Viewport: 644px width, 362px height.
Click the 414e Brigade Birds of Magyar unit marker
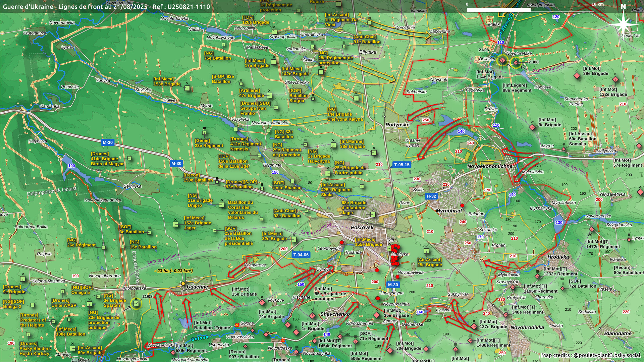tap(129, 158)
